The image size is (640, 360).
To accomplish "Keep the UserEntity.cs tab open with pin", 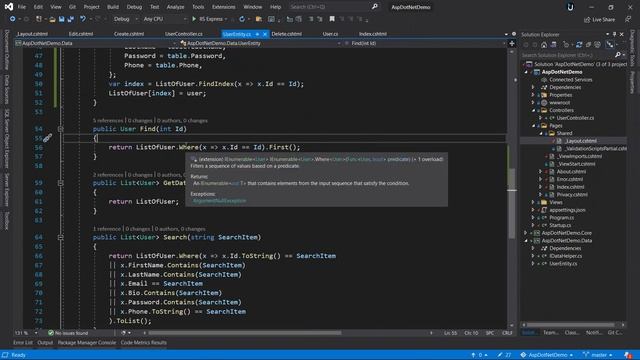I will coord(257,34).
